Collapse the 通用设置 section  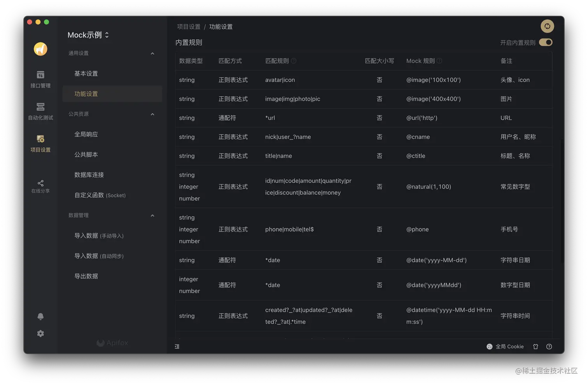[x=152, y=53]
